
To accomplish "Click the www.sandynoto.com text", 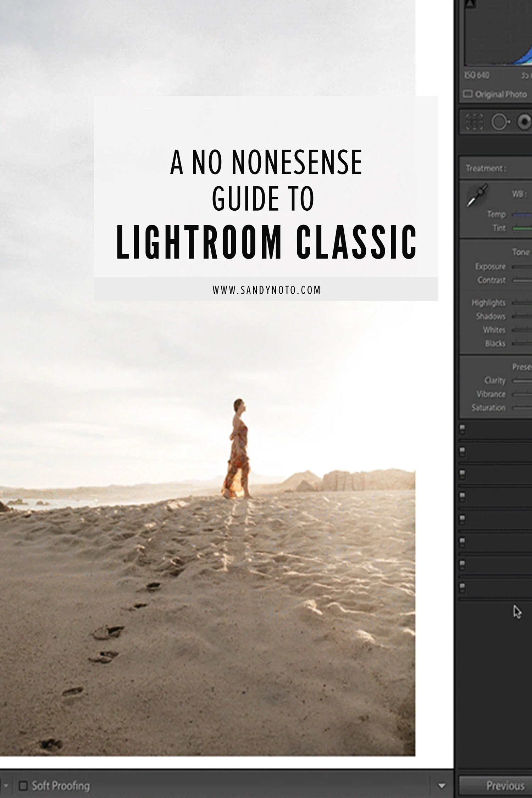I will (x=266, y=290).
